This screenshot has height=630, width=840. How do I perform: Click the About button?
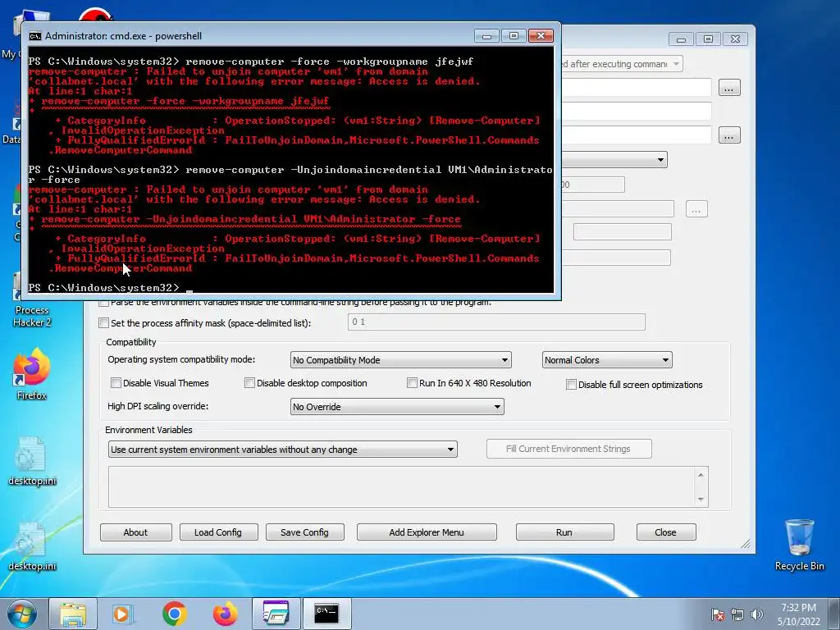(135, 532)
